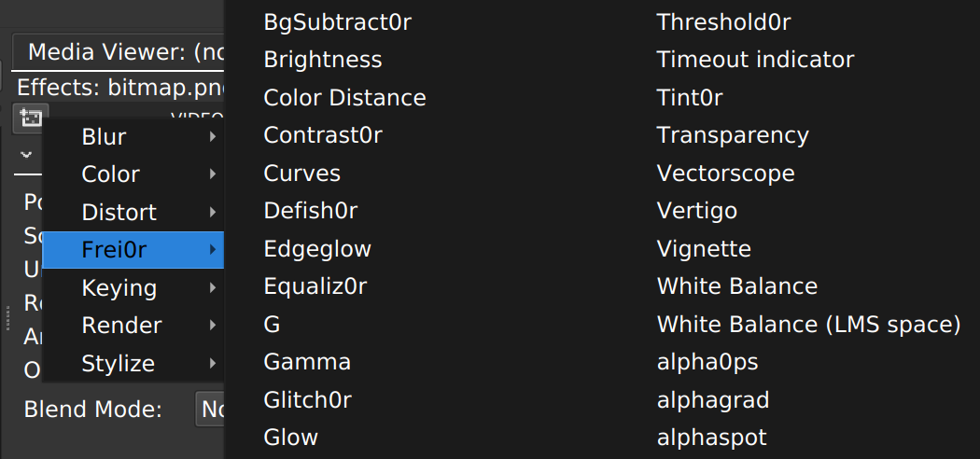980x459 pixels.
Task: Apply the Vectorscope effect
Action: tap(725, 173)
